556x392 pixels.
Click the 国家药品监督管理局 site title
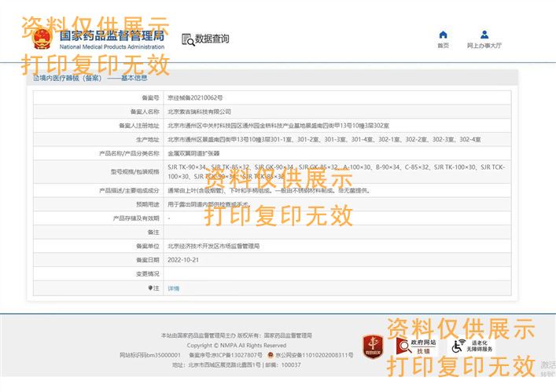(112, 36)
